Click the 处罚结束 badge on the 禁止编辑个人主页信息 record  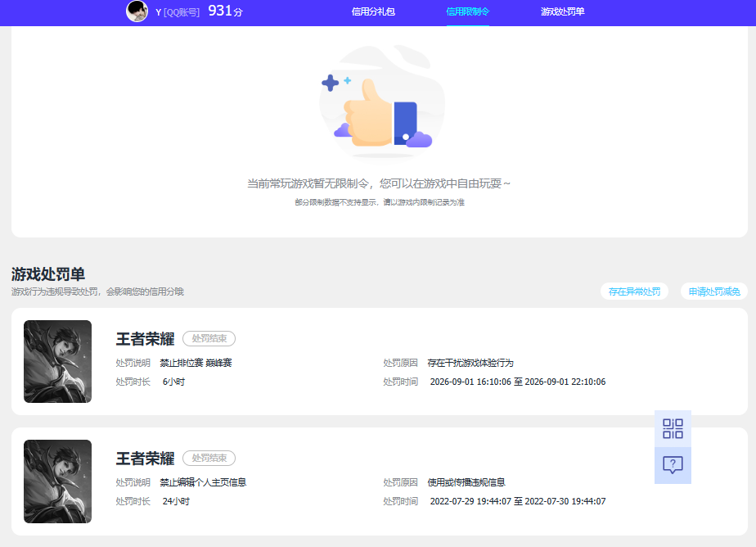(209, 459)
